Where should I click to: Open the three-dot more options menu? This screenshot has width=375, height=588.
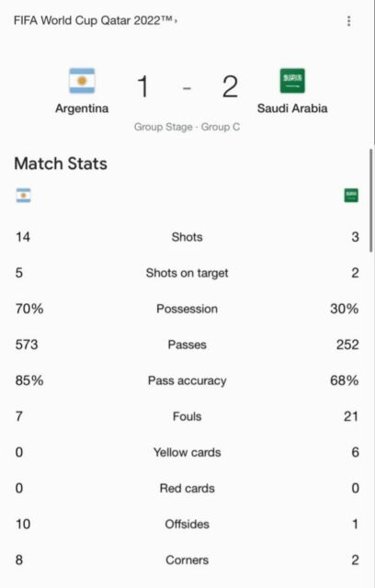348,21
